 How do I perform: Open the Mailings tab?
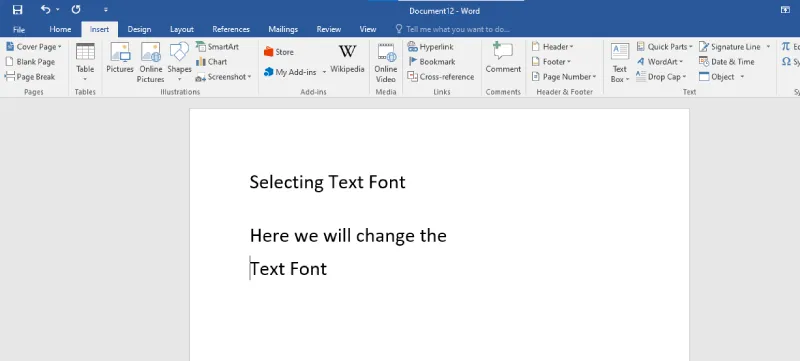pyautogui.click(x=283, y=29)
